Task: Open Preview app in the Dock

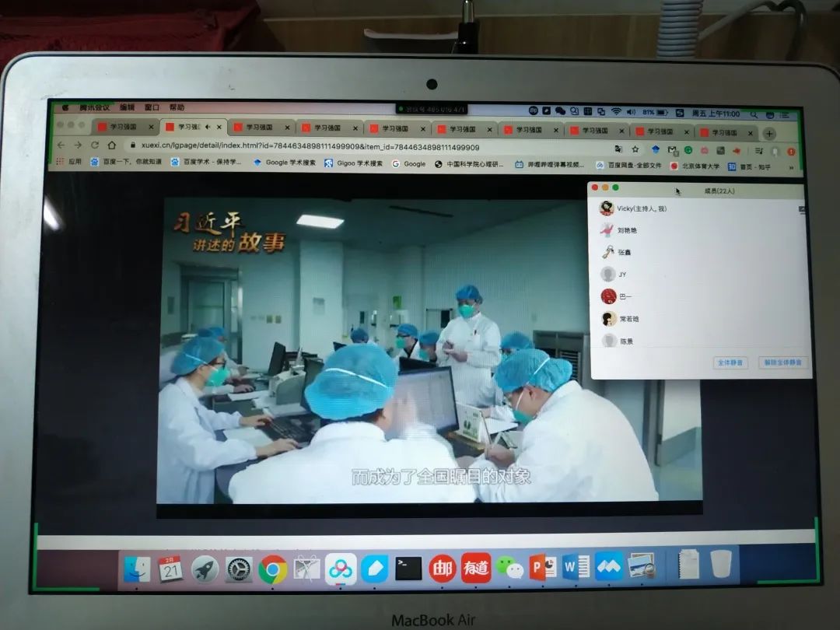Action: [x=642, y=565]
